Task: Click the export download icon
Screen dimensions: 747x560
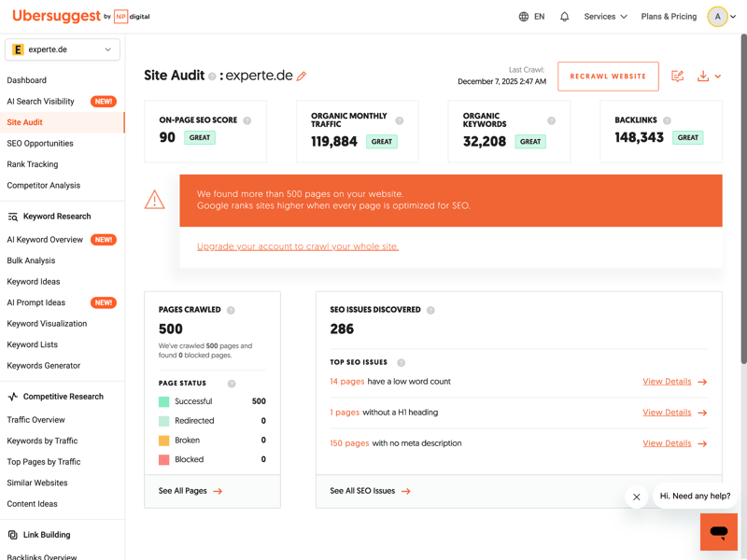Action: pyautogui.click(x=703, y=77)
